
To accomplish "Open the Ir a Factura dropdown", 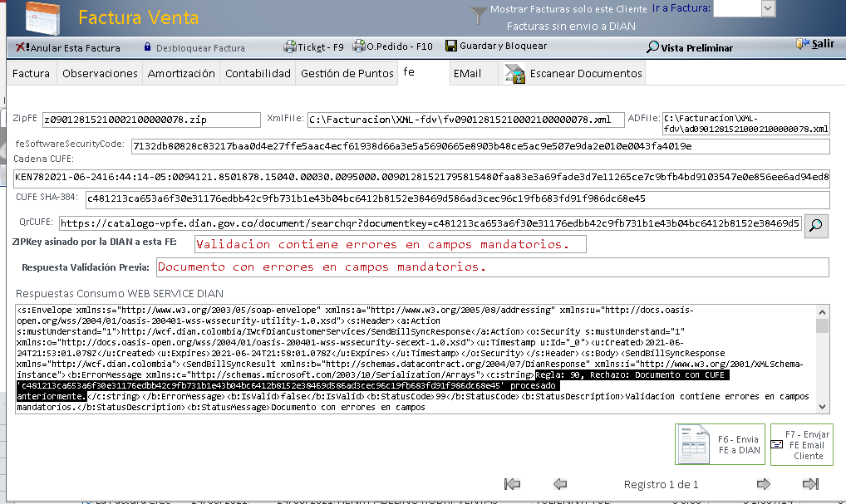I will click(x=769, y=8).
